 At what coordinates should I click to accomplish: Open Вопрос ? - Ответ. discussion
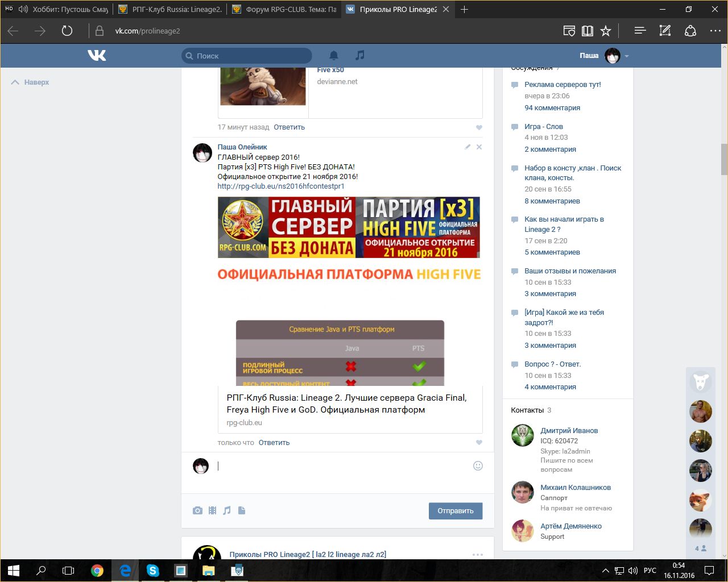553,364
